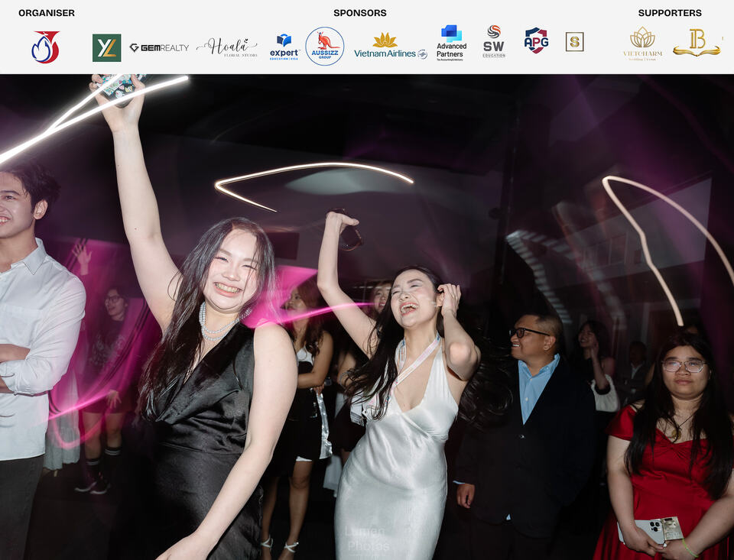Open the green YL sponsor logo
This screenshot has width=734, height=560.
[x=107, y=47]
